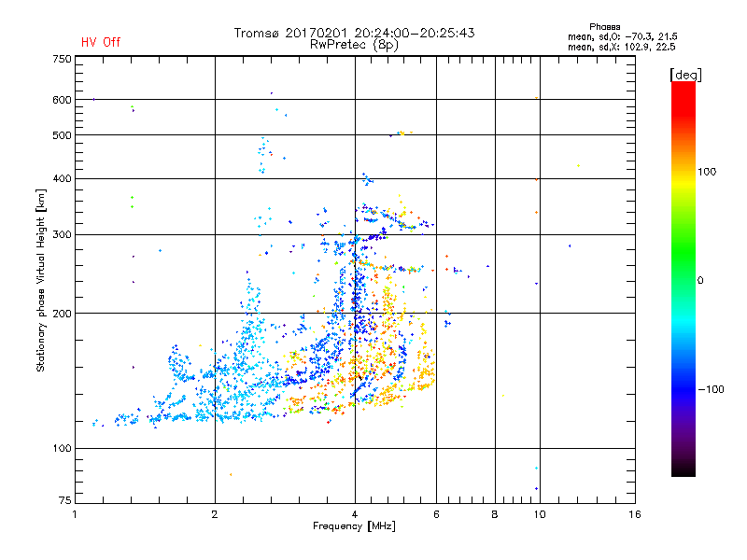Click the y-axis tick label '75'

(65, 500)
